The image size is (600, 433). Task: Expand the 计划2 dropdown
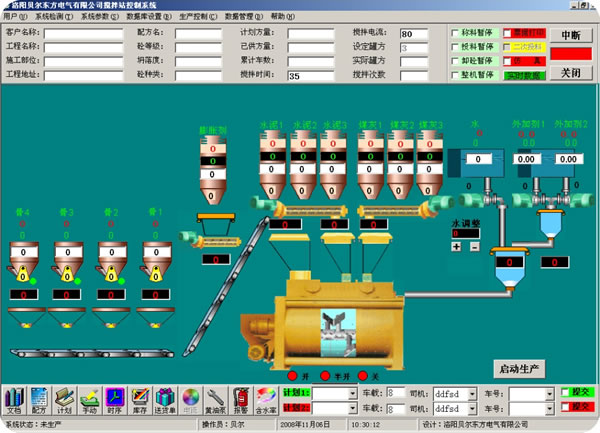[352, 409]
